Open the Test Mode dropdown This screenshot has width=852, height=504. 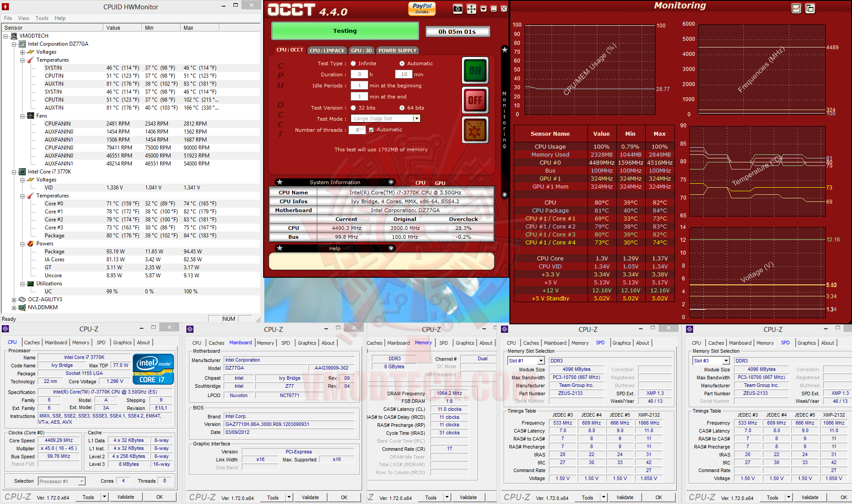point(416,118)
